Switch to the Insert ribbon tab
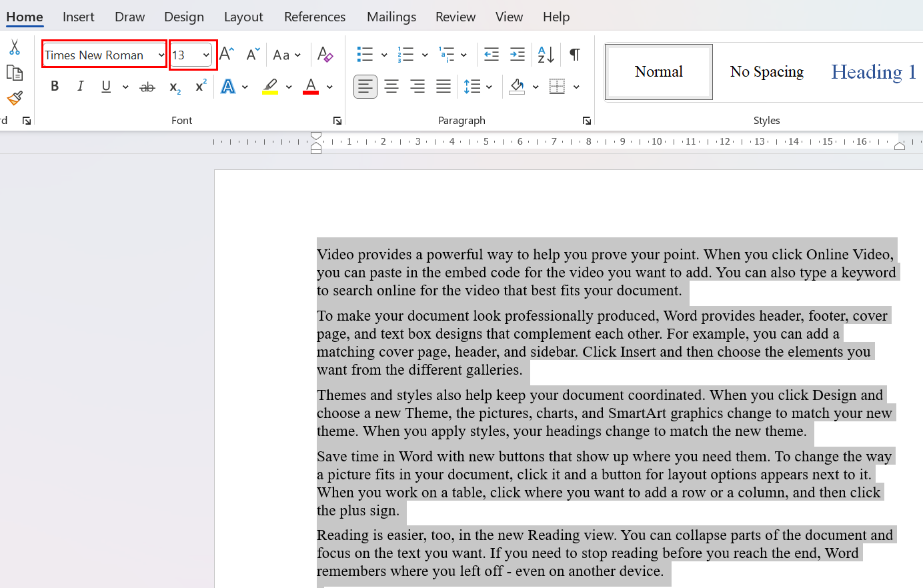This screenshot has height=588, width=923. pos(78,17)
